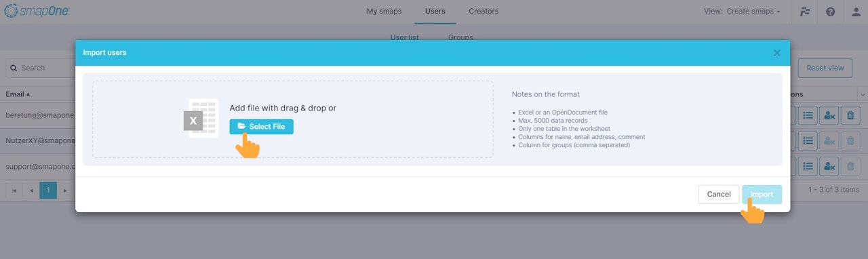
Task: Click the Import button
Action: click(762, 195)
